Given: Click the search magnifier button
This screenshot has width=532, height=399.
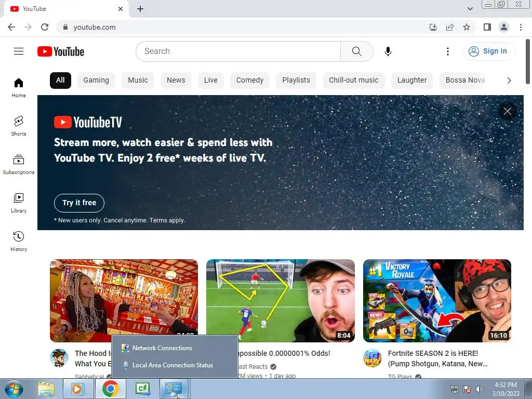Looking at the screenshot, I should click(x=356, y=51).
